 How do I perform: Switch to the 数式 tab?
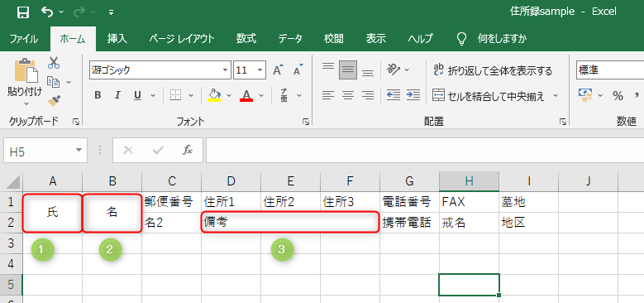[246, 39]
